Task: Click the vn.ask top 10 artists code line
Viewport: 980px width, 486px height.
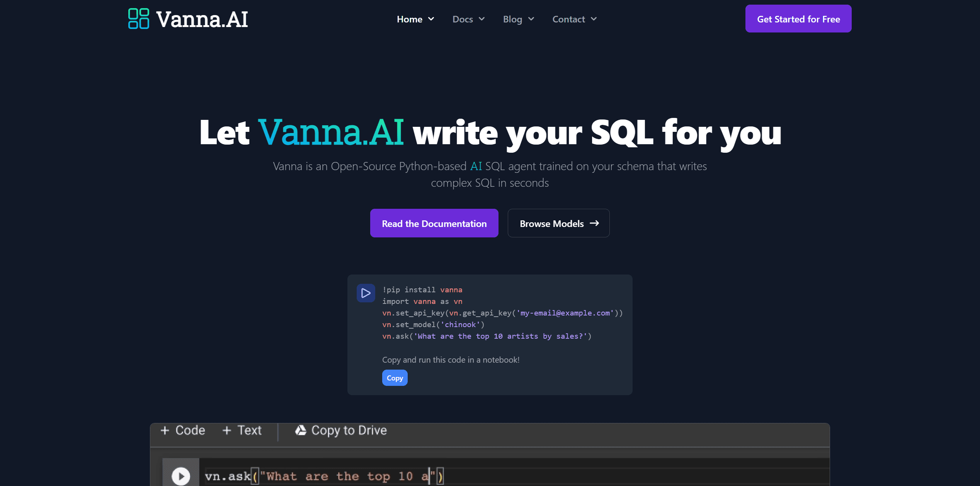Action: pos(487,336)
